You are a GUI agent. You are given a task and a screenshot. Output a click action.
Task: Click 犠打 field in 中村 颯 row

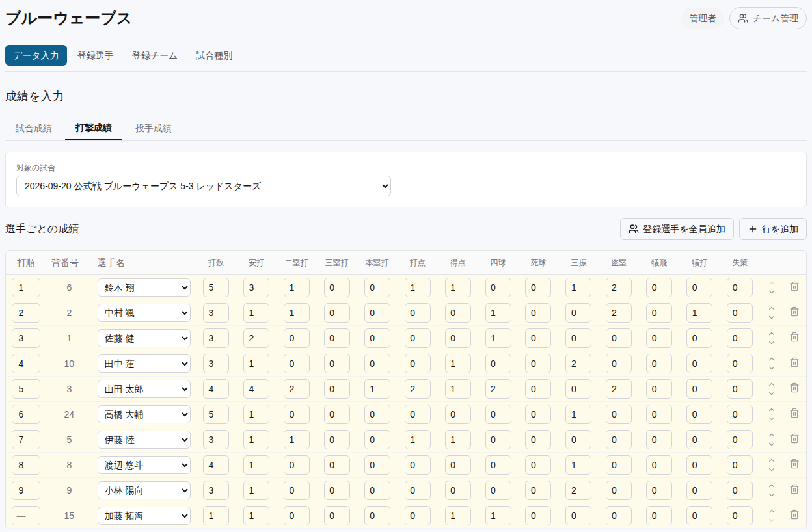click(699, 313)
